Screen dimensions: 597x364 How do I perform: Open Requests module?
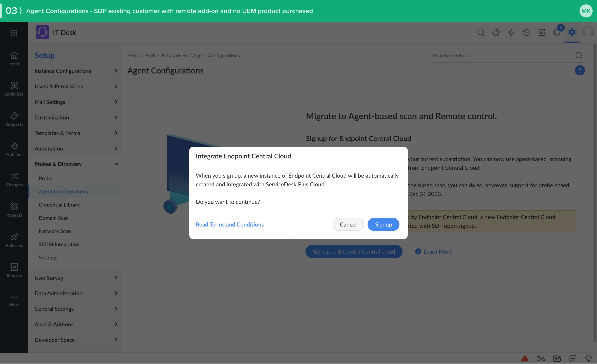click(x=14, y=119)
